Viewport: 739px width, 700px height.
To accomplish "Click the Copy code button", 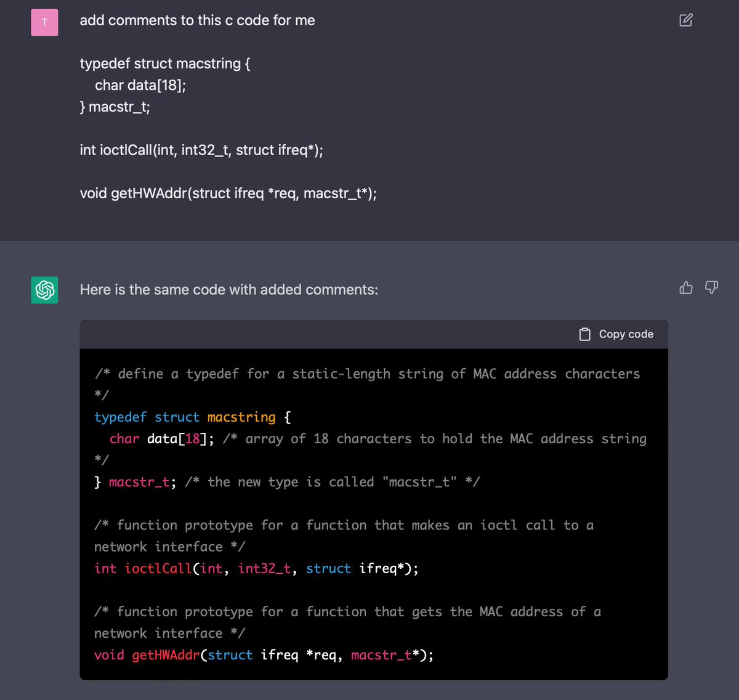I will tap(616, 334).
